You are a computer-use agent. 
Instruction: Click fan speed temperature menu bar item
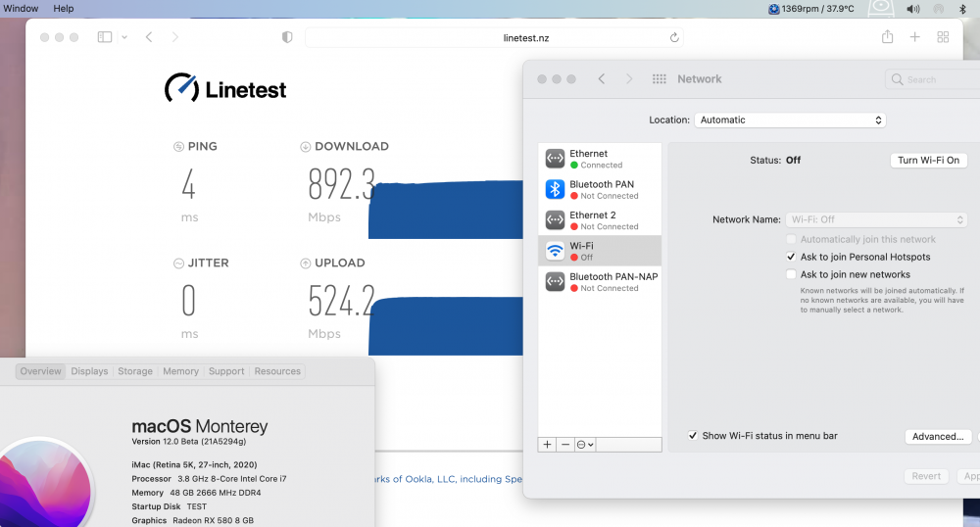coord(811,9)
